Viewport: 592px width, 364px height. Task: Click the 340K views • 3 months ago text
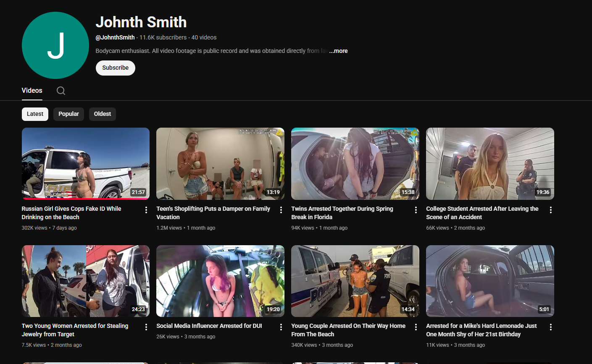[322, 345]
